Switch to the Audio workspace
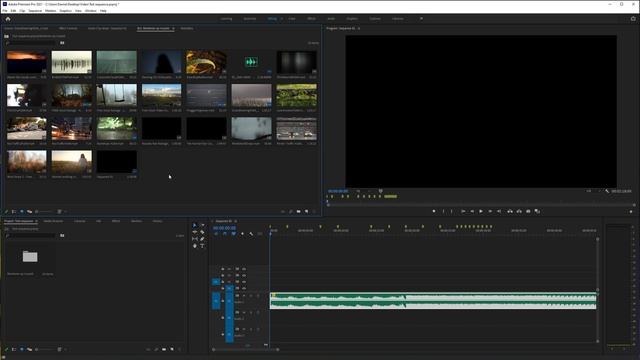This screenshot has width=640, height=360. (331, 19)
